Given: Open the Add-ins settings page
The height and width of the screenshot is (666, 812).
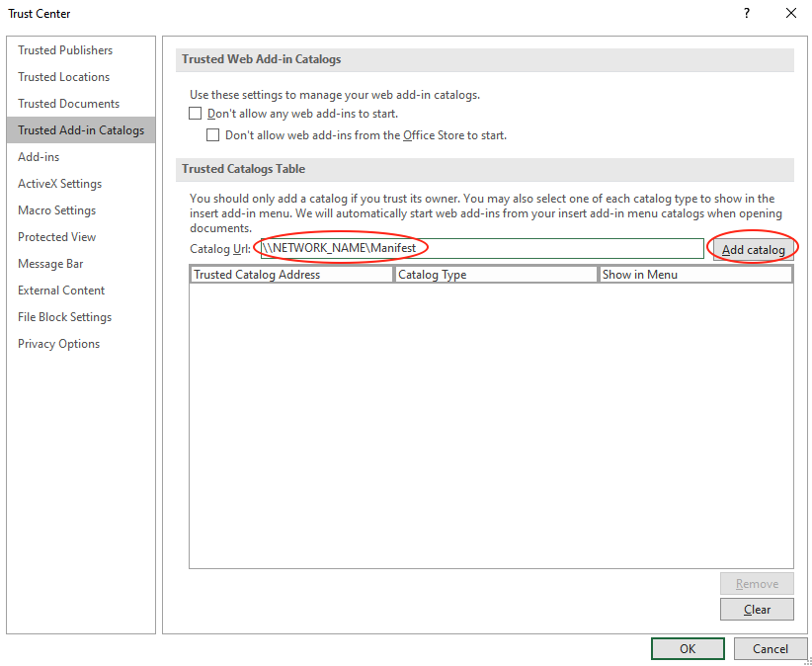Looking at the screenshot, I should (39, 157).
